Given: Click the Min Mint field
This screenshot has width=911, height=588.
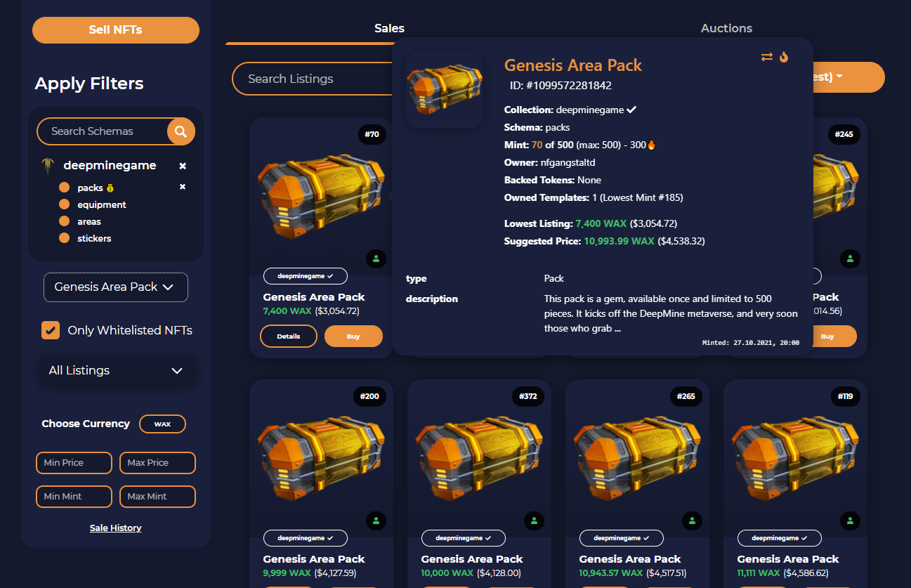Looking at the screenshot, I should [74, 497].
